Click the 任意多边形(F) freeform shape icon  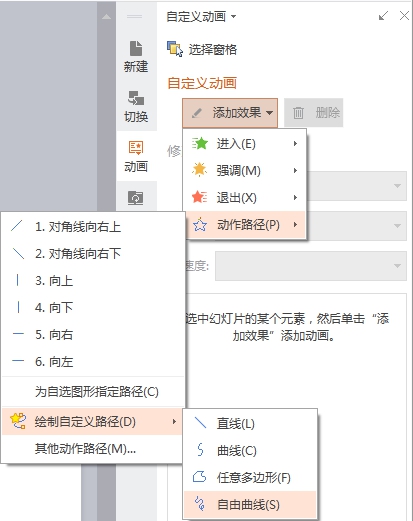click(x=199, y=477)
